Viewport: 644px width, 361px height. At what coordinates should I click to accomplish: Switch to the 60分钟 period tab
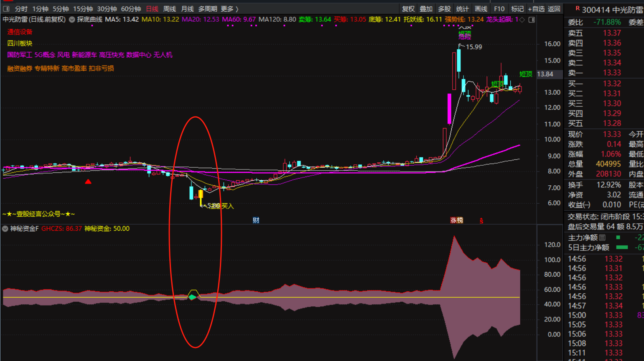(131, 9)
